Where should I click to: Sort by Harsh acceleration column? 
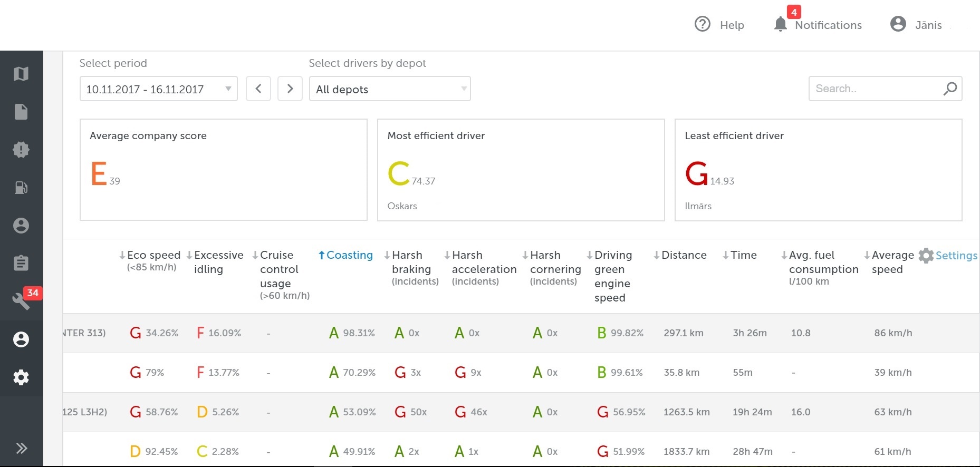click(x=481, y=268)
